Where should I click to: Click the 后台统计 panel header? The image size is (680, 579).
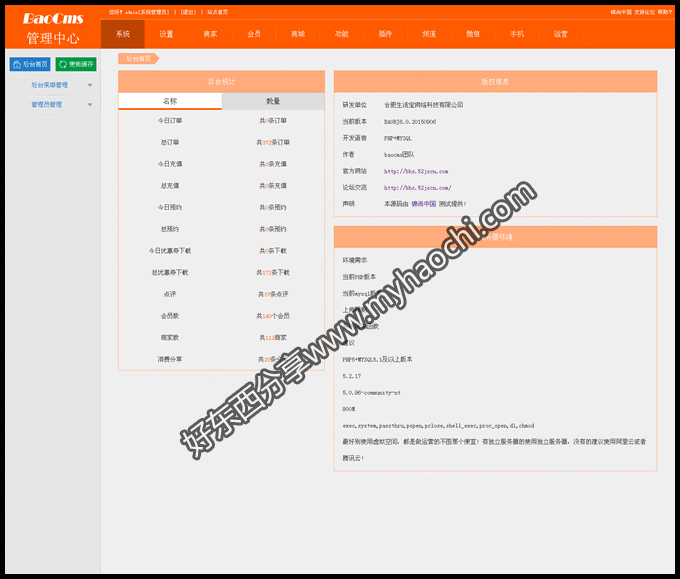click(x=222, y=82)
